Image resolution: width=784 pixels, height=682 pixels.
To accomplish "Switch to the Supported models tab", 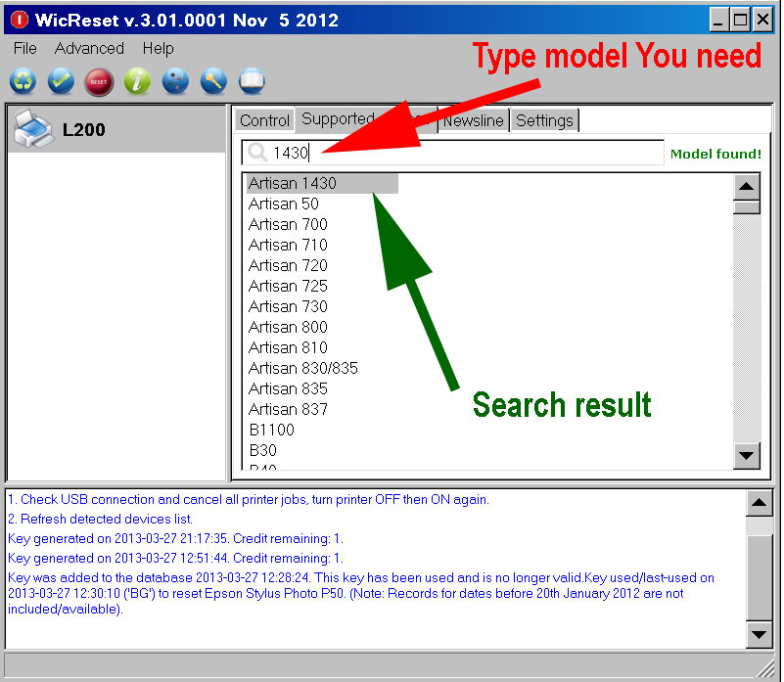I will [x=366, y=119].
